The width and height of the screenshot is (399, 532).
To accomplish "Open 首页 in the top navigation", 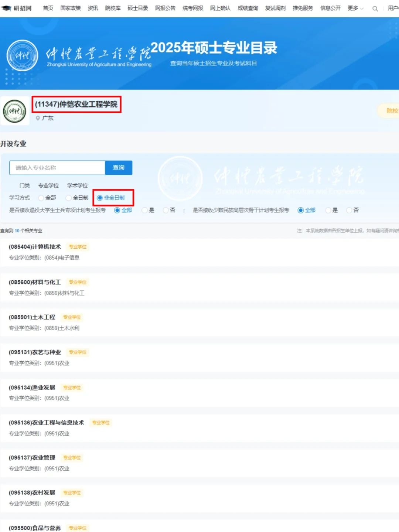I will pos(48,8).
